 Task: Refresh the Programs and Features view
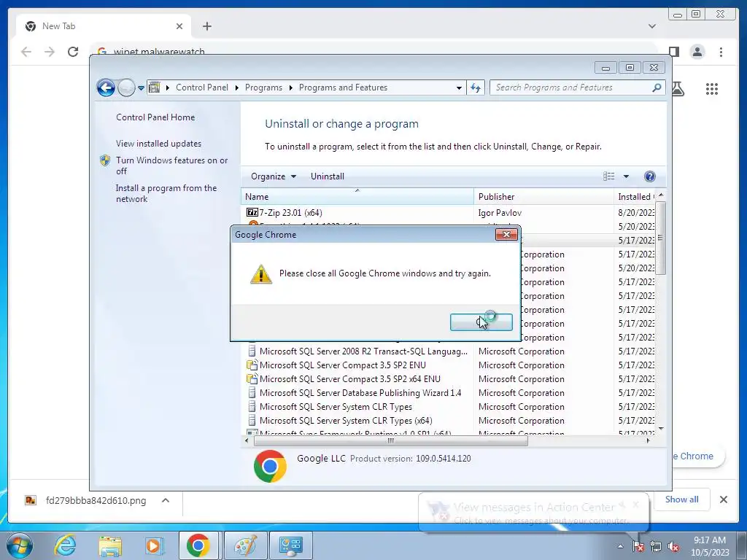coord(476,87)
